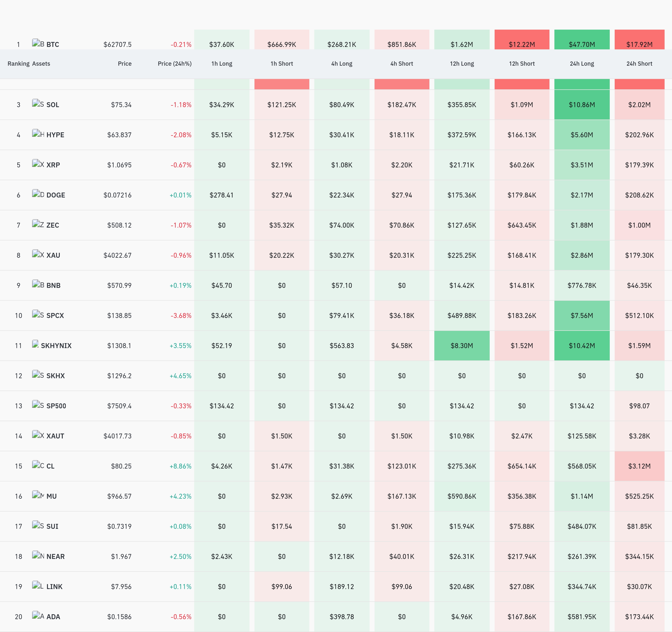Sort by Price (24h%) column header

click(x=175, y=63)
